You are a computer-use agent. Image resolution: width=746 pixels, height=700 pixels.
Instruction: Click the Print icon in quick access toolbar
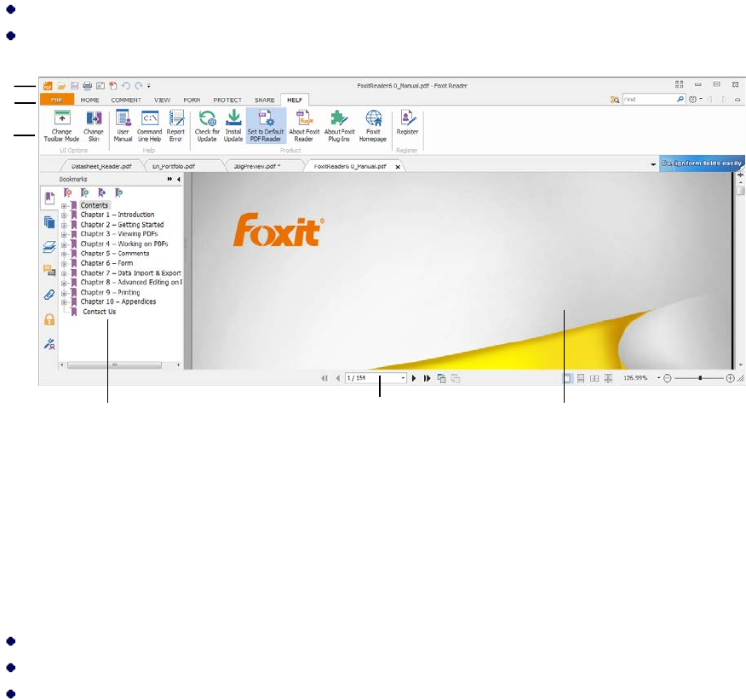pos(87,86)
